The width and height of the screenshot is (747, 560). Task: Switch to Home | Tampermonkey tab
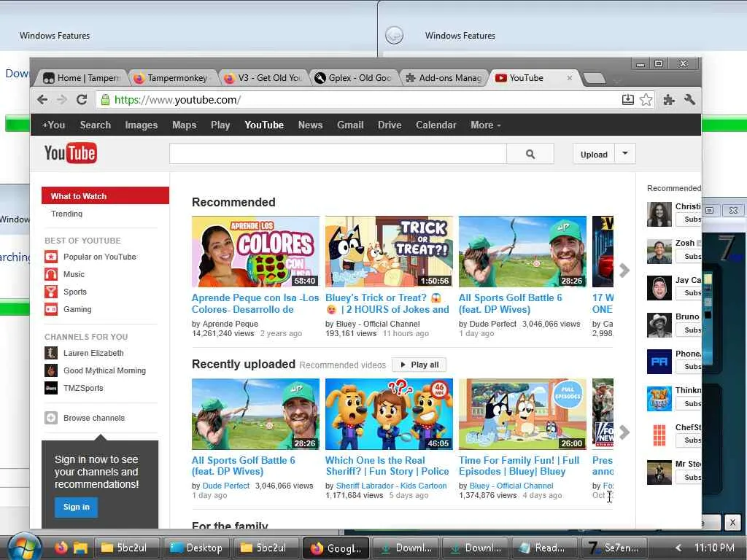pos(82,77)
